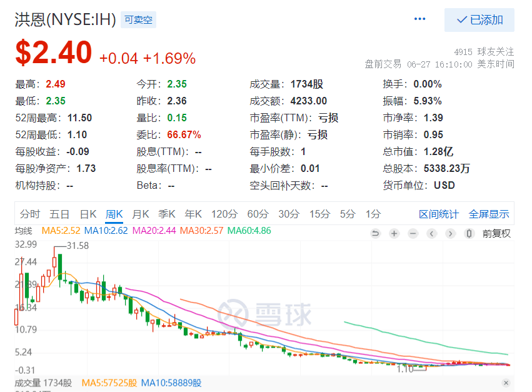This screenshot has height=392, width=532.
Task: Select the 60分 interval tab
Action: pyautogui.click(x=258, y=214)
